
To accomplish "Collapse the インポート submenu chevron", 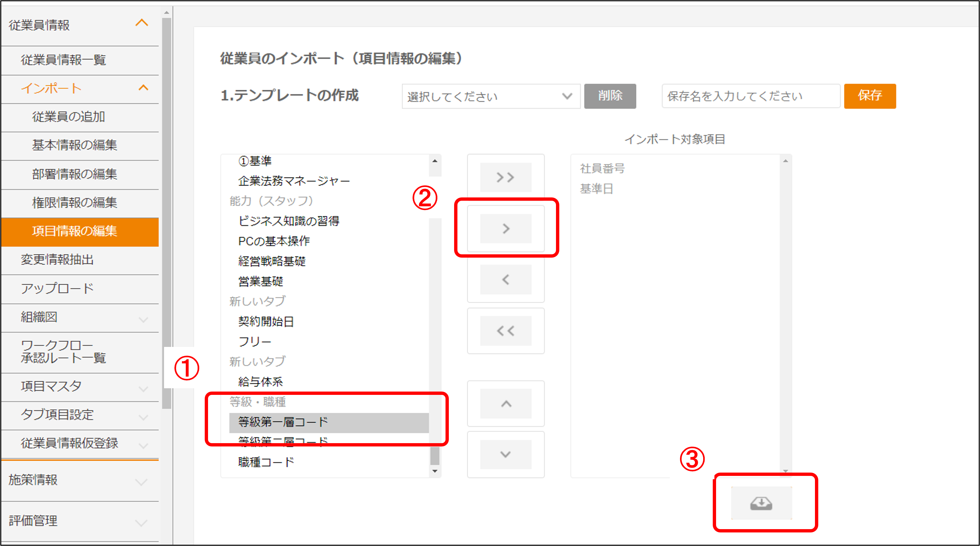I will (143, 88).
